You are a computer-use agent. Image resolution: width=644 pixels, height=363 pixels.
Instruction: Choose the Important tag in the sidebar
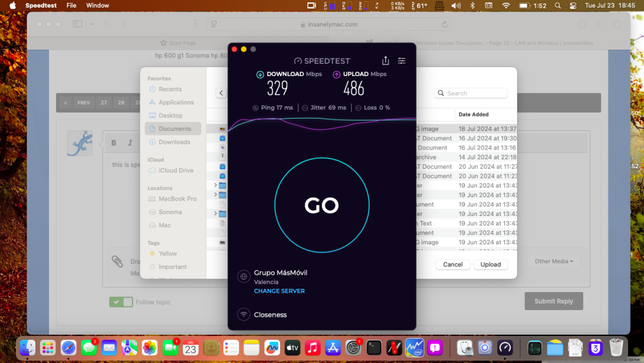[173, 267]
